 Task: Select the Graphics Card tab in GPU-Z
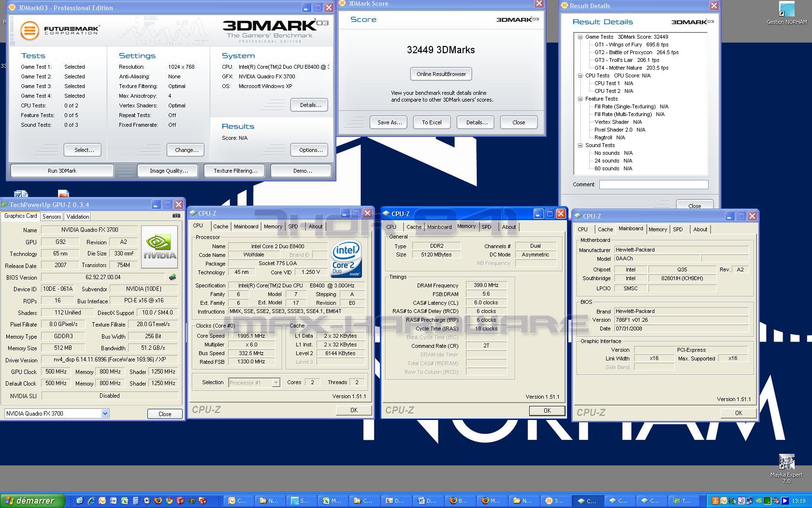point(20,216)
